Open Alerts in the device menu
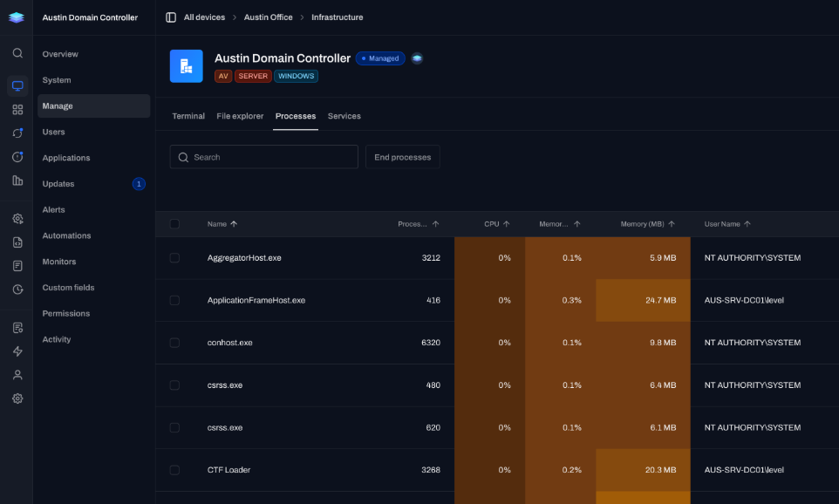This screenshot has width=839, height=504. click(93, 210)
